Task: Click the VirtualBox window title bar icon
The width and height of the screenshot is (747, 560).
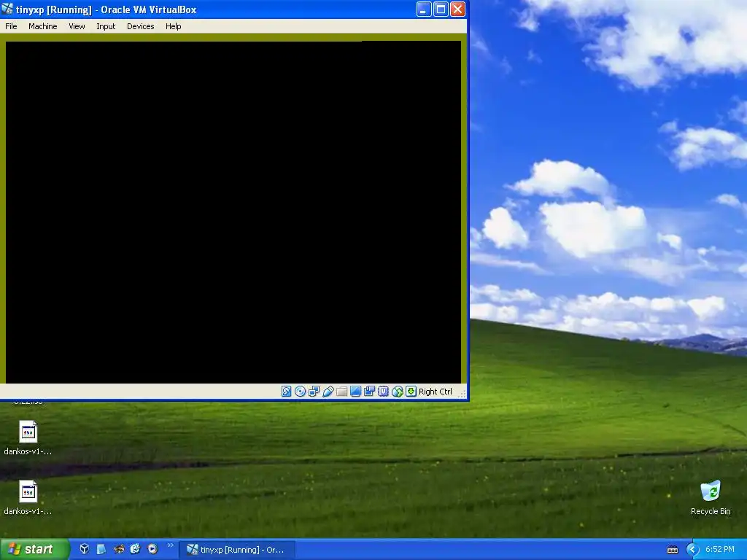Action: [7, 9]
